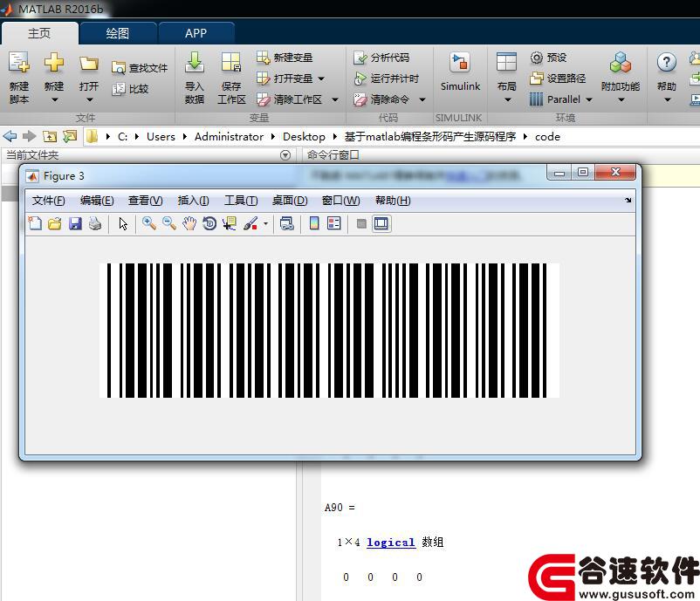Screen dimensions: 700x601
Task: Open the File (文件) menu in Figure 3
Action: coord(48,201)
